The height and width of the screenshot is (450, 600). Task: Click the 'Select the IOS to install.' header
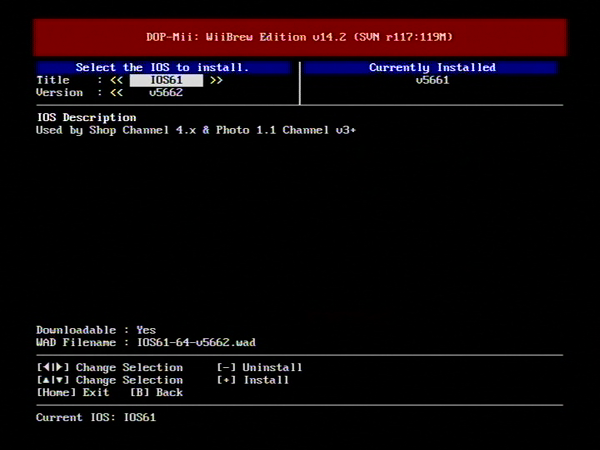(163, 68)
